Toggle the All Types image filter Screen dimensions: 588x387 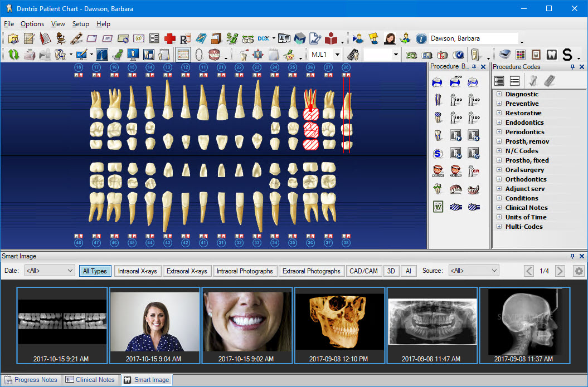tap(95, 271)
